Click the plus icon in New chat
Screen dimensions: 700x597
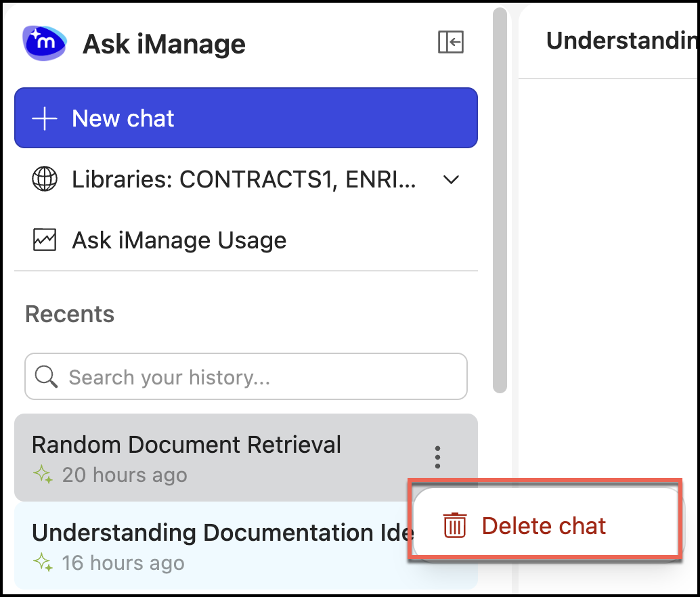[45, 118]
